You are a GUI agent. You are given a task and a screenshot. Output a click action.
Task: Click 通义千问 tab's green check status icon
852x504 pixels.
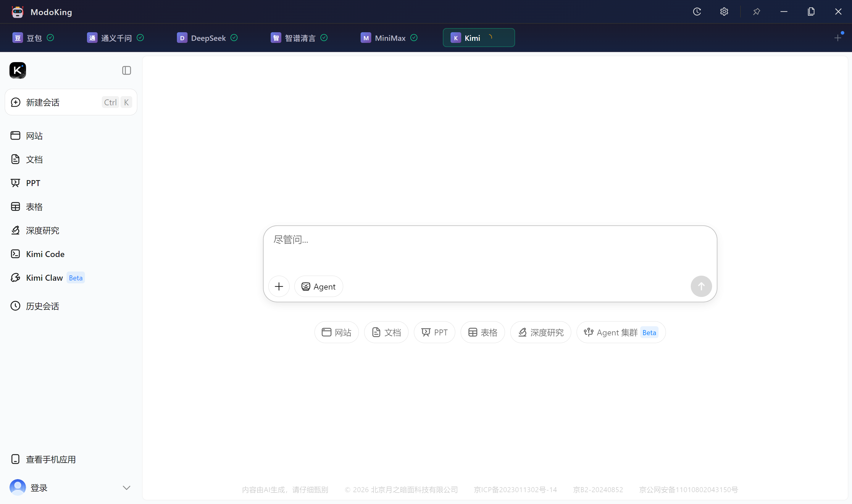[x=140, y=38]
